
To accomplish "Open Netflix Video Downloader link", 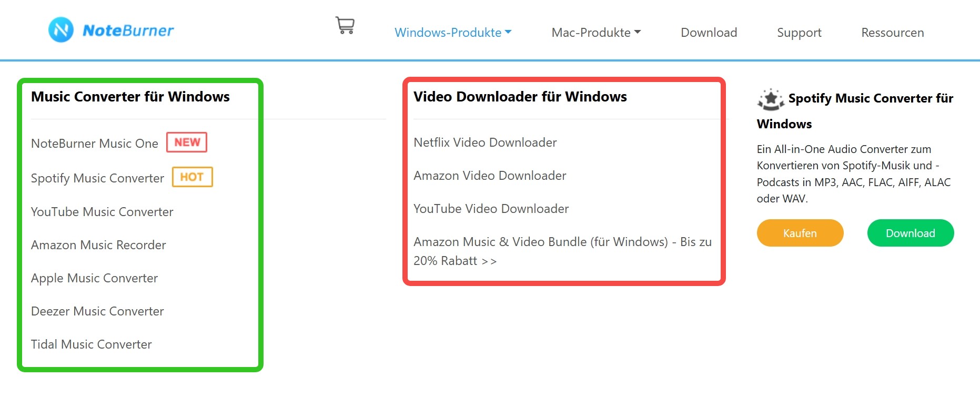I will pyautogui.click(x=485, y=142).
